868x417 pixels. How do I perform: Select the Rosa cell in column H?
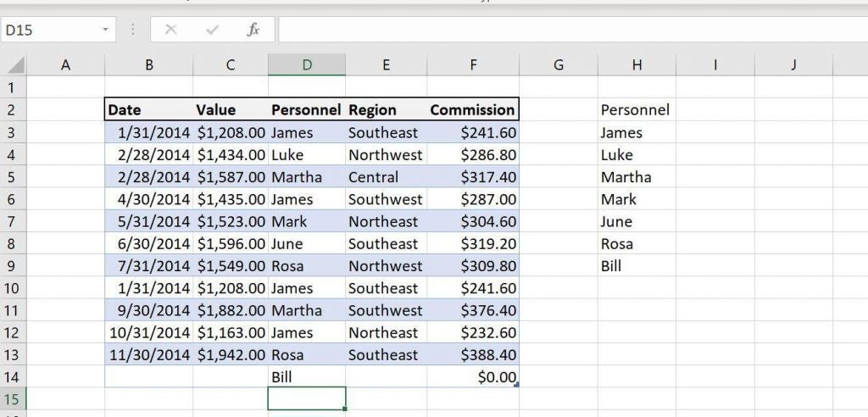coord(637,243)
